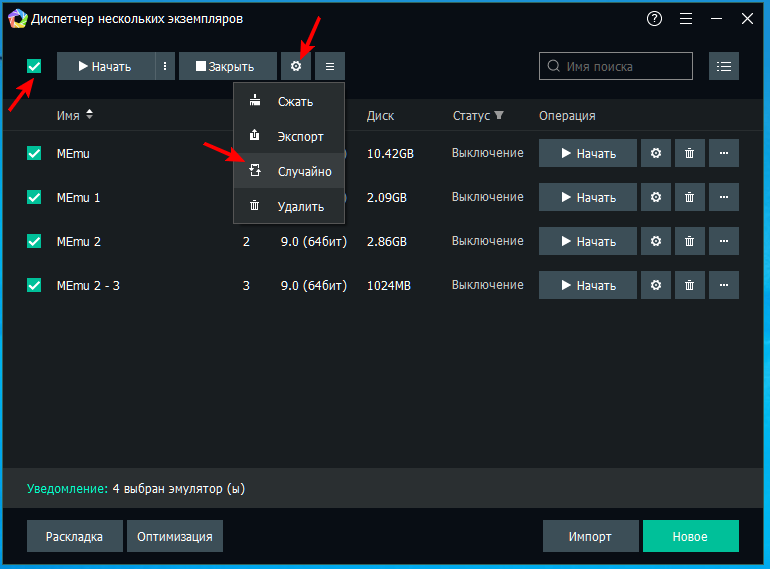Screen dimensions: 770x569
Task: Delete MEmu instance via trash icon
Action: (689, 153)
